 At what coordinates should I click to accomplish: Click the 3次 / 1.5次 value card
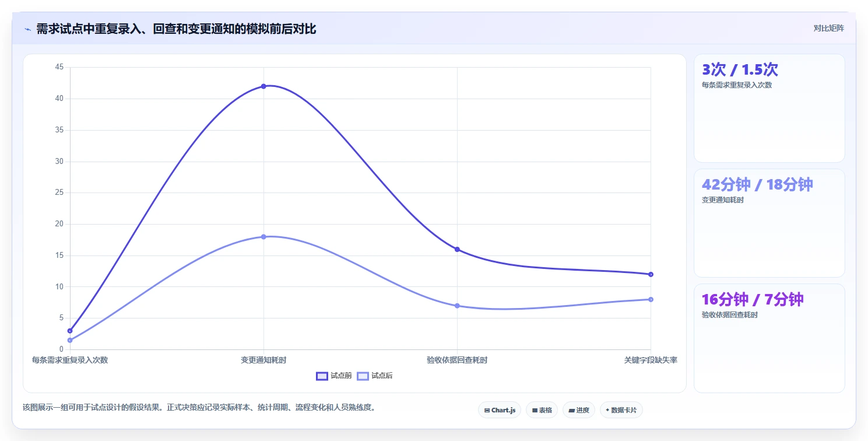[769, 108]
